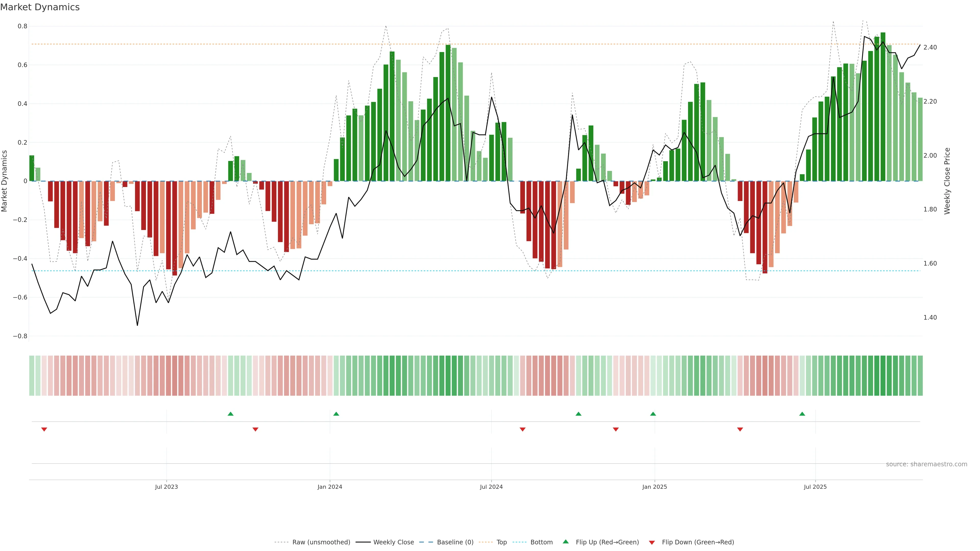Click the Weekly Close Price axis title
This screenshot has width=980, height=551.
click(947, 181)
